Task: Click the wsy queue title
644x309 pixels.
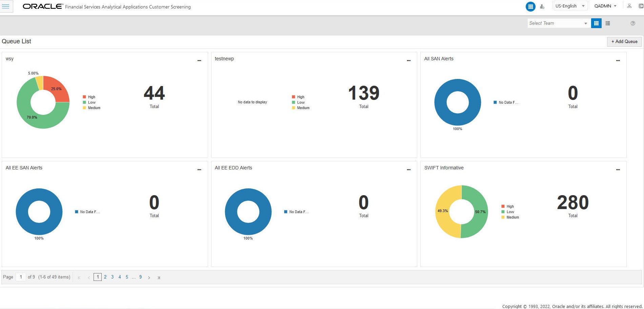Action: click(9, 59)
